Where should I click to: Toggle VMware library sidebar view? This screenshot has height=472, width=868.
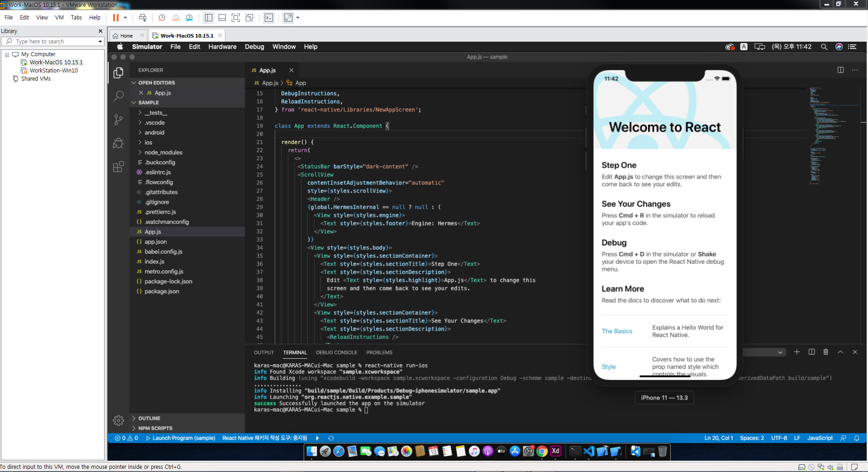tap(209, 18)
